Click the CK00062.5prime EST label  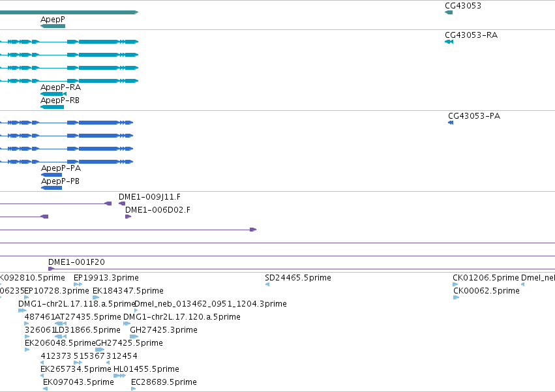pos(487,291)
